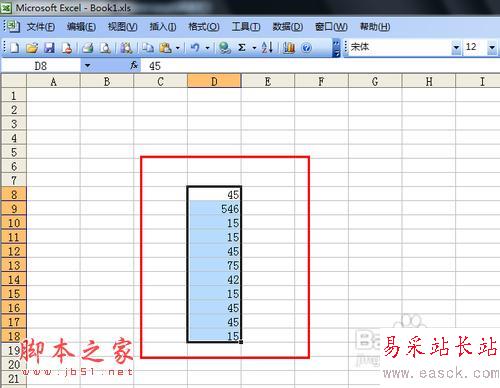Open the 帮助(H) menu
The image size is (500, 388).
click(375, 27)
